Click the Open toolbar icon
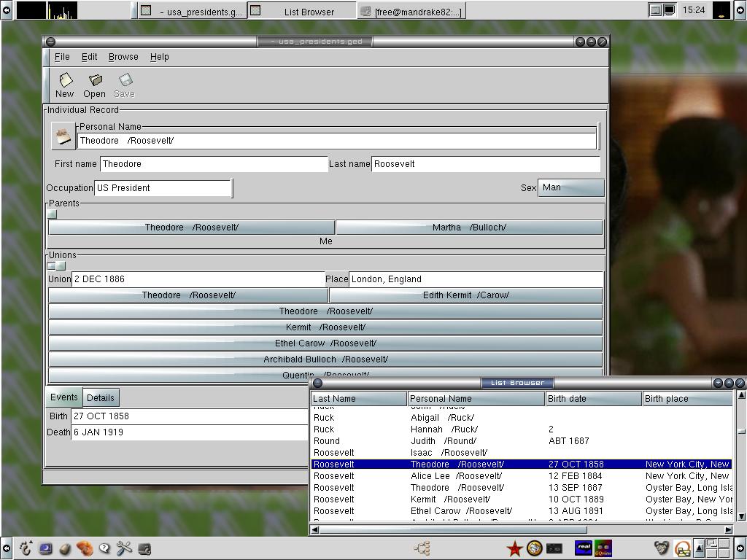Screen dimensions: 747x560 tap(94, 84)
